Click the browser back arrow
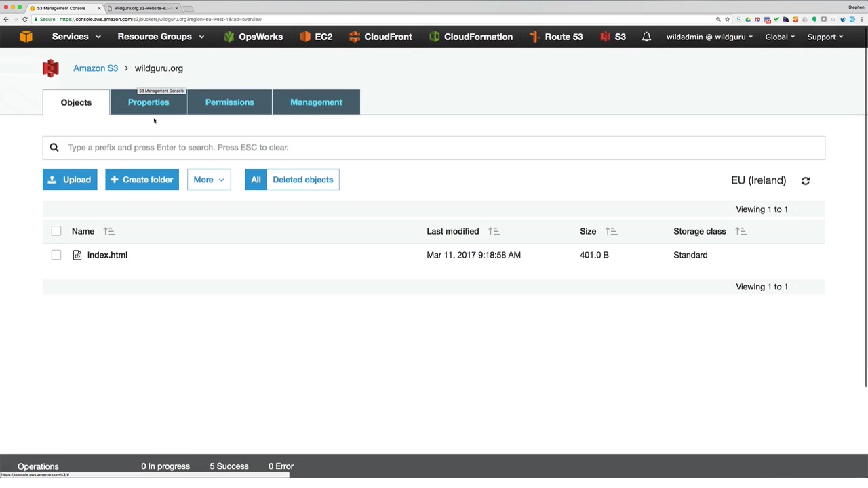The image size is (868, 488). (x=6, y=19)
